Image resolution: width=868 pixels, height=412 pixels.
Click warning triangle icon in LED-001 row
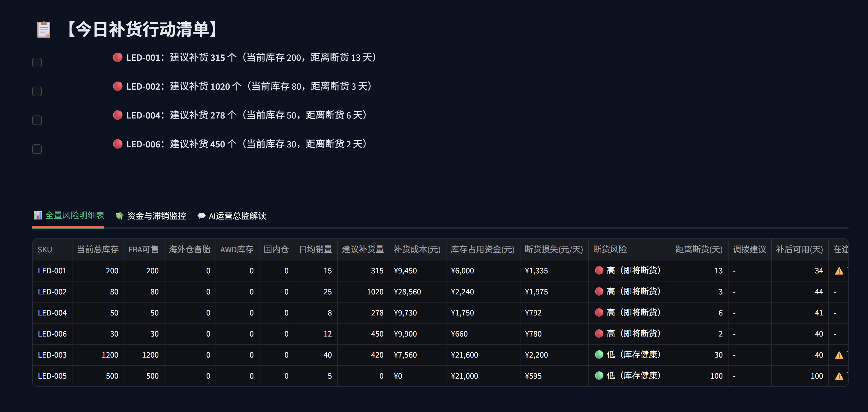click(x=839, y=271)
